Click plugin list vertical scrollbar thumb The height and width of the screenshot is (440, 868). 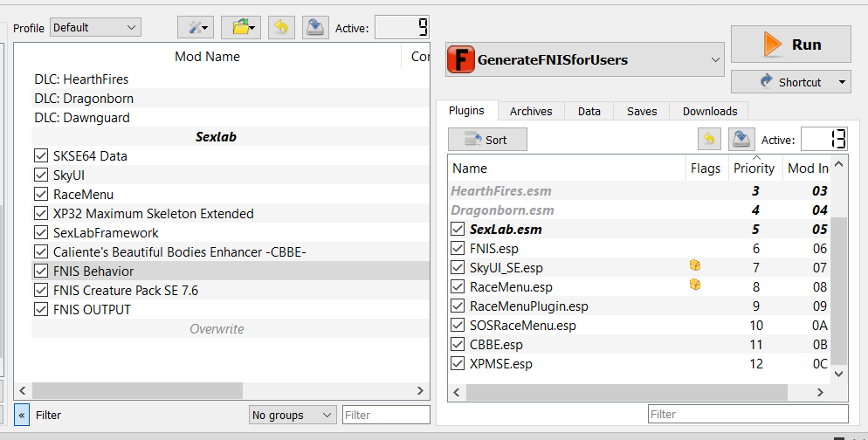click(x=838, y=291)
